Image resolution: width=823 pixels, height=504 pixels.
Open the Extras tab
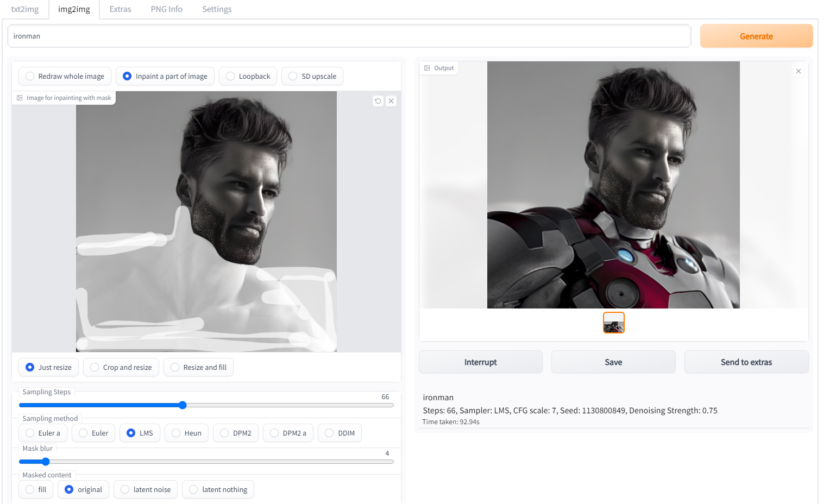click(x=120, y=9)
